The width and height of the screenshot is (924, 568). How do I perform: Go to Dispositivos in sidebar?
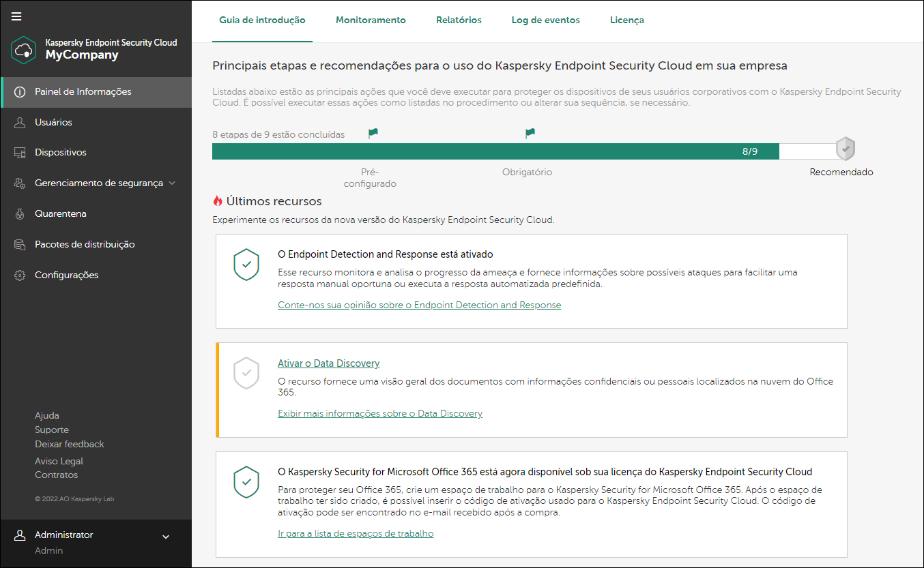[96, 153]
